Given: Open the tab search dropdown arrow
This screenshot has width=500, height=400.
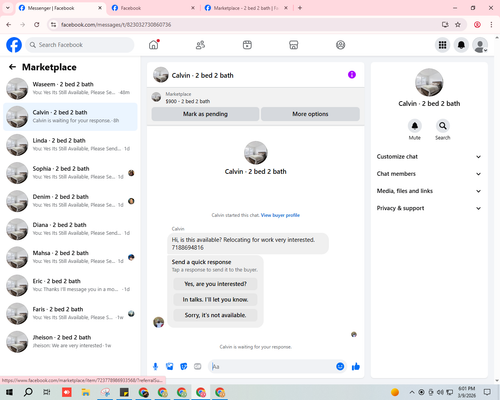Looking at the screenshot, I should (x=8, y=8).
